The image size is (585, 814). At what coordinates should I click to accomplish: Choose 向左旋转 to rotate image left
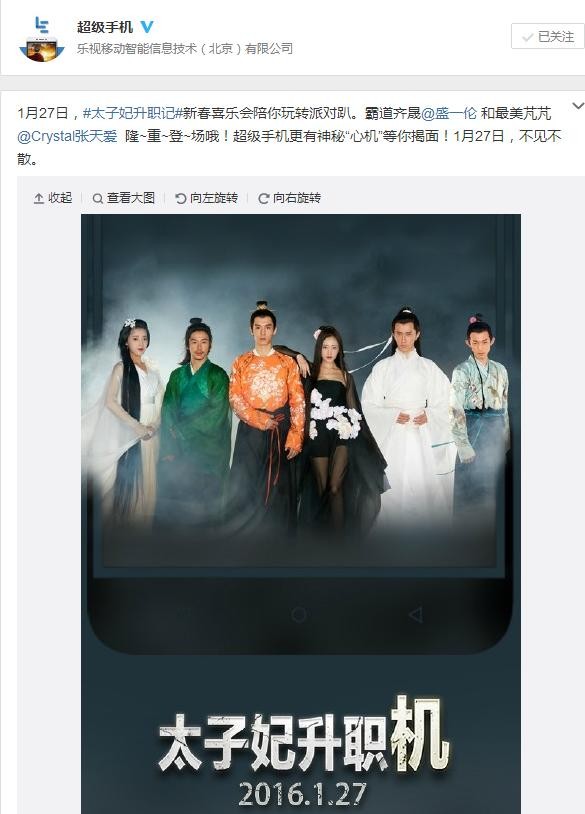tap(207, 198)
